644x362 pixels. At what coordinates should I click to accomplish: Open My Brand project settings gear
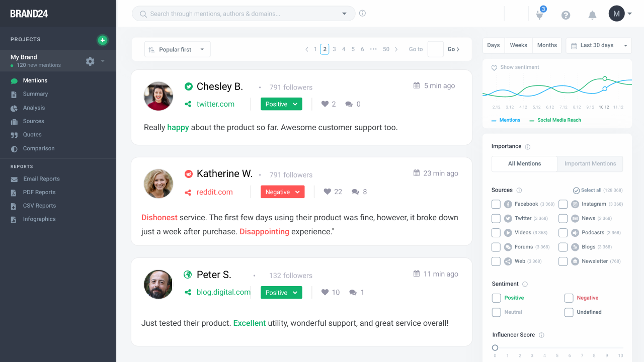pos(90,61)
